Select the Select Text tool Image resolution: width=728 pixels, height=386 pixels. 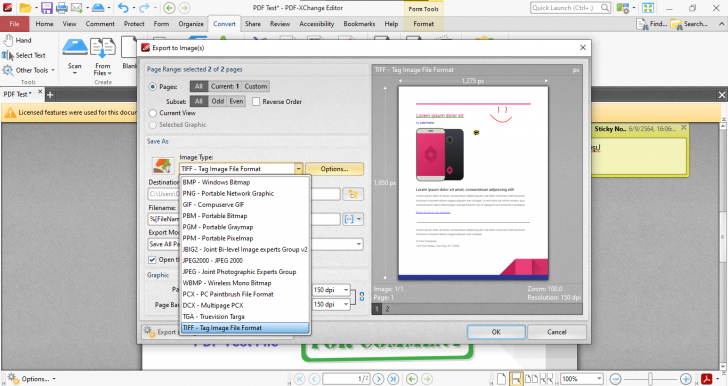point(24,55)
